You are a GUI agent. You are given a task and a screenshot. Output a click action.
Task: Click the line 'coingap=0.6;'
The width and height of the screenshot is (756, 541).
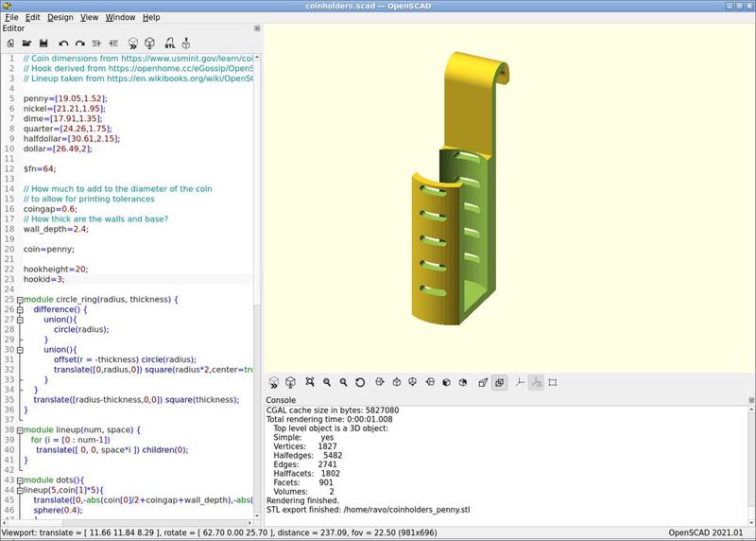tap(50, 209)
